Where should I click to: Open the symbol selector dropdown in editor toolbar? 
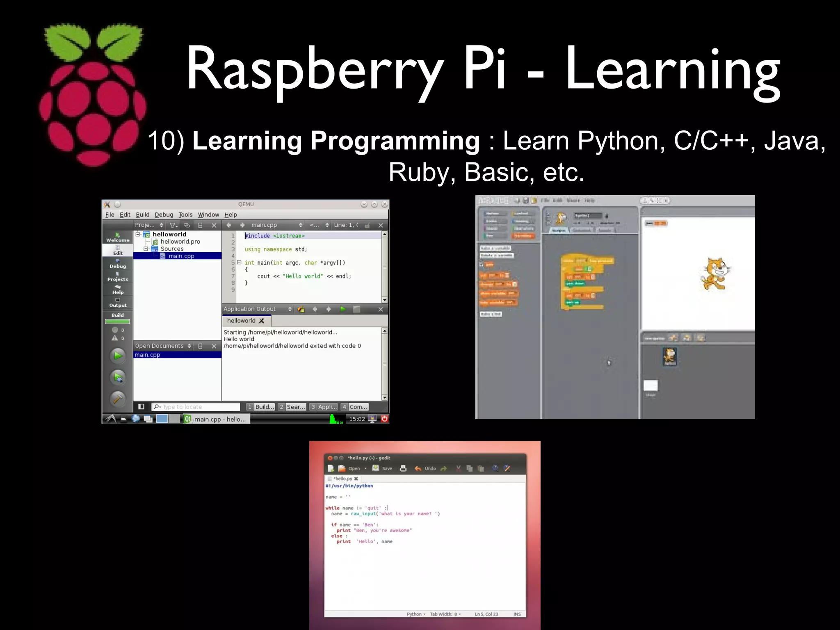(319, 225)
